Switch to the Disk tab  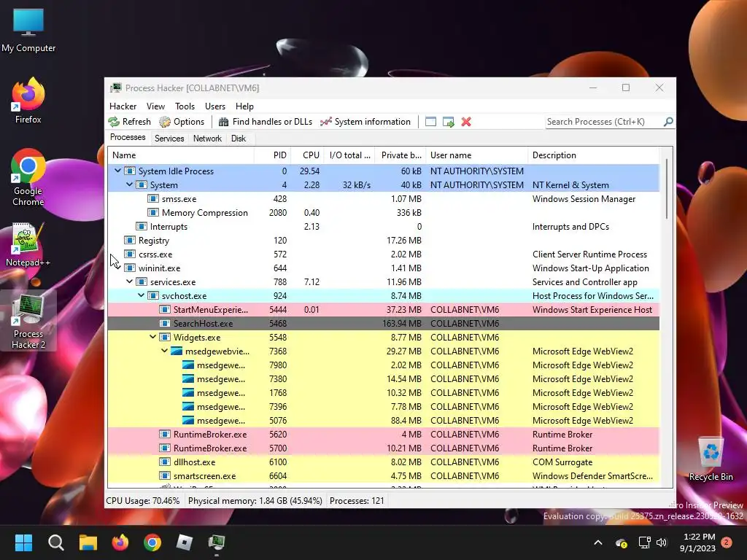239,139
